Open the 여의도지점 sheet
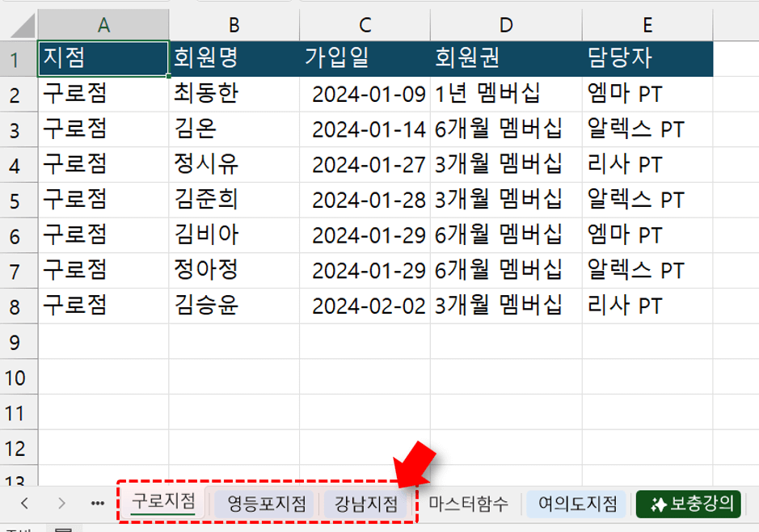The image size is (759, 532). point(579,503)
